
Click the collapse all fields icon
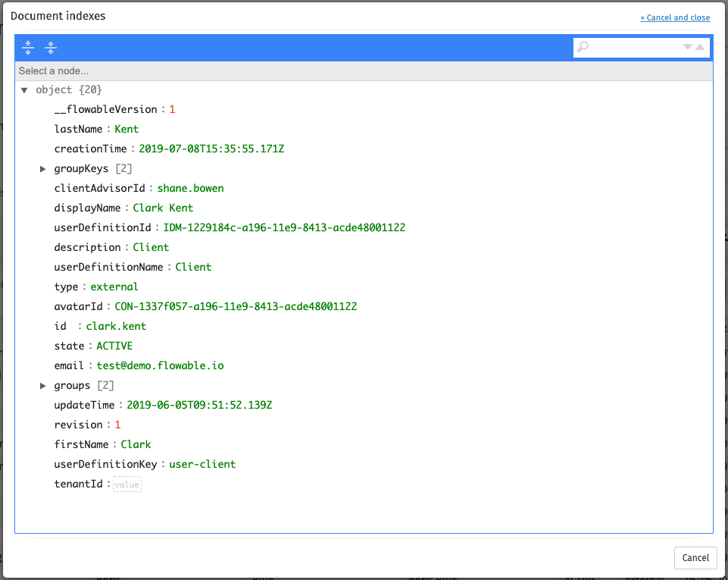51,48
